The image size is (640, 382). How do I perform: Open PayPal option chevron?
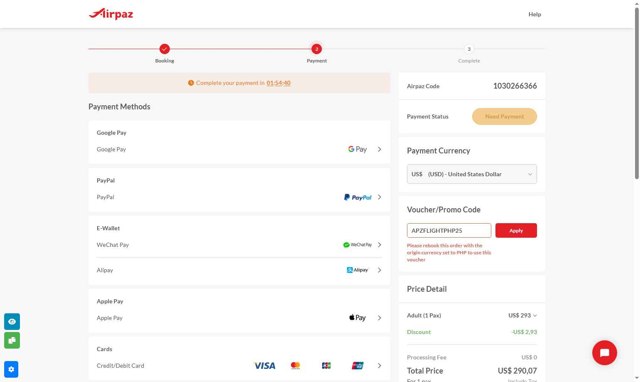[379, 197]
